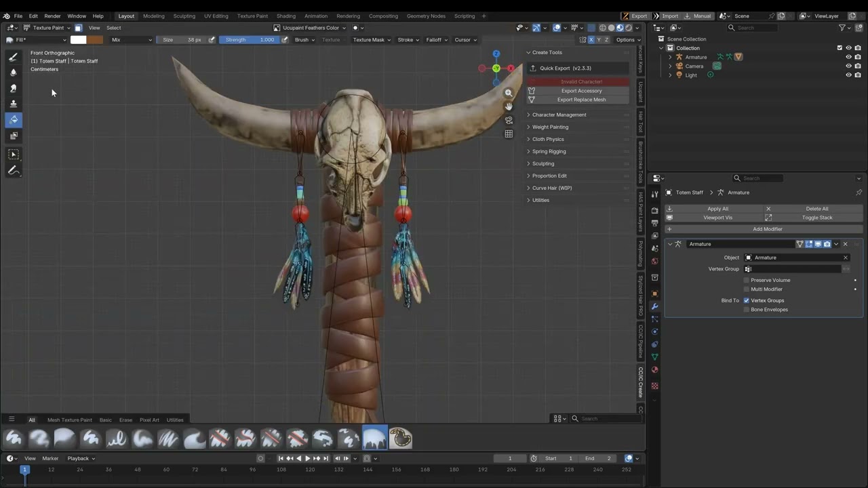Click the Add Modifier button

pyautogui.click(x=764, y=229)
